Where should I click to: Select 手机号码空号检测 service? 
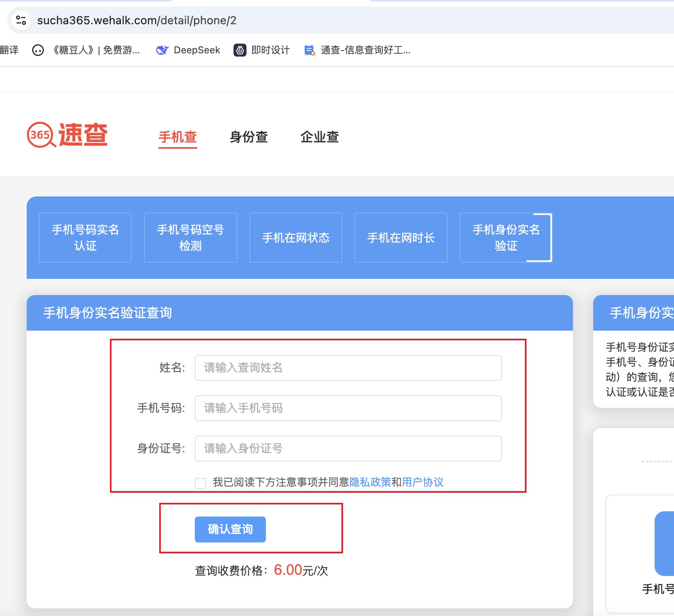click(190, 238)
